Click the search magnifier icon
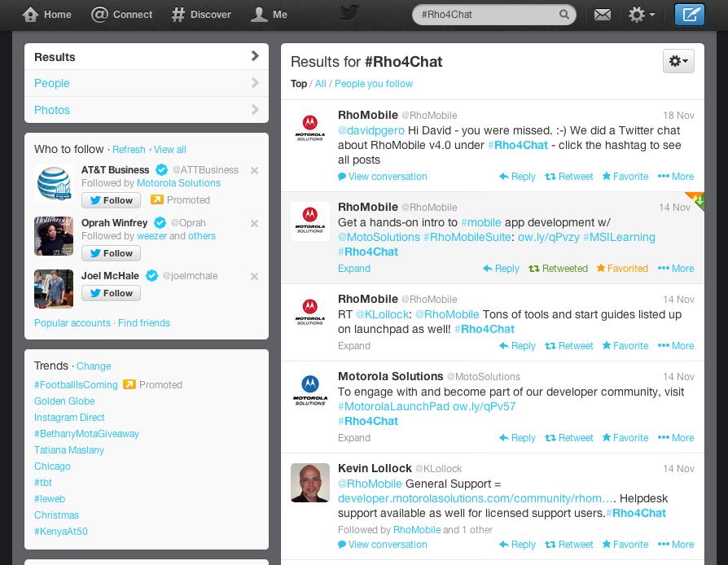The image size is (728, 565). (564, 15)
